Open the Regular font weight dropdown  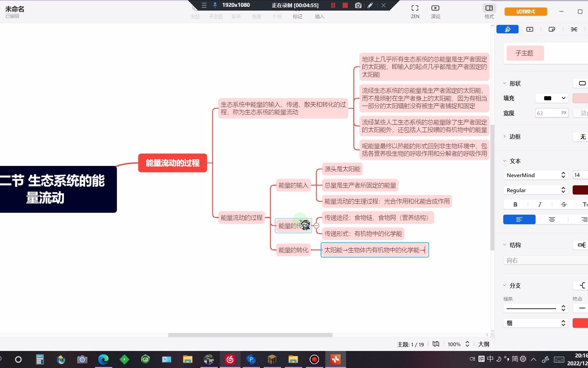(x=535, y=190)
